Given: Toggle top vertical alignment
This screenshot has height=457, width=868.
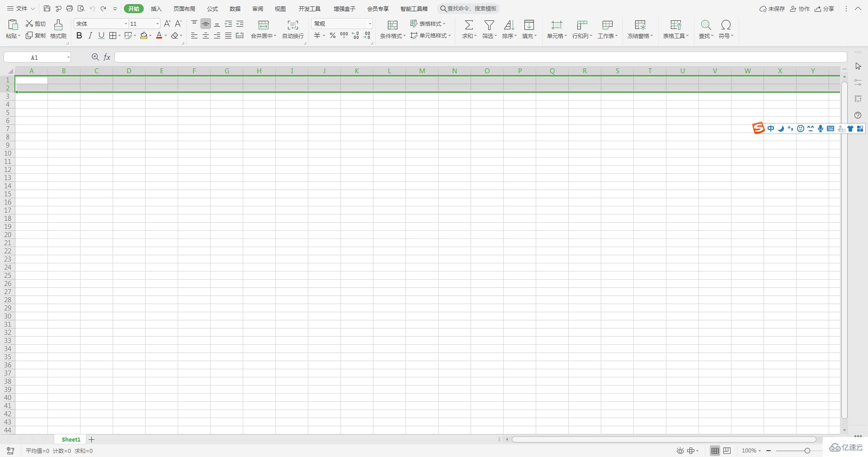Looking at the screenshot, I should point(194,24).
